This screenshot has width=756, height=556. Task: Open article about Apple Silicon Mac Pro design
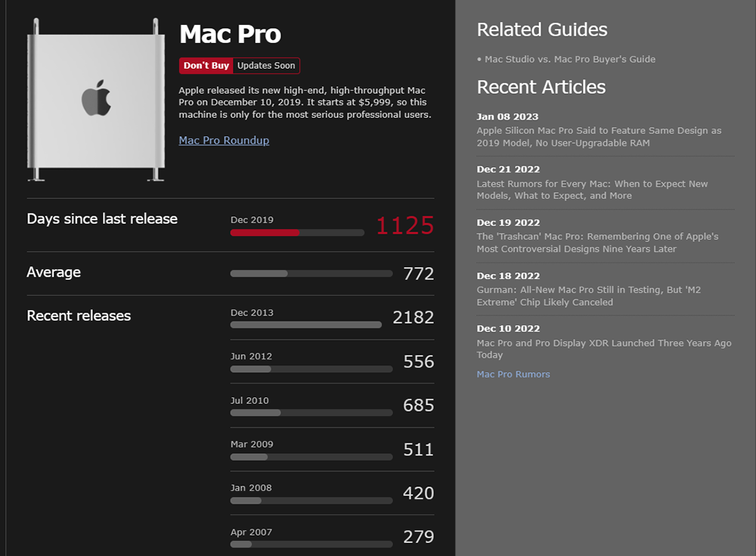click(599, 137)
